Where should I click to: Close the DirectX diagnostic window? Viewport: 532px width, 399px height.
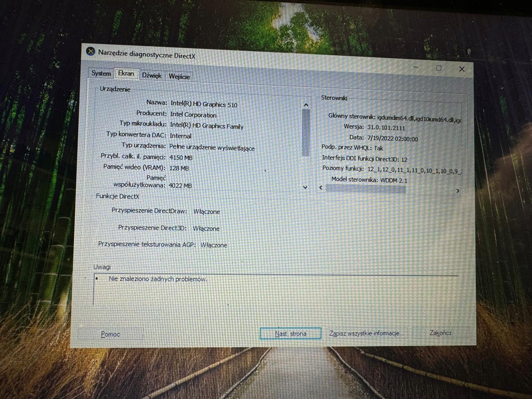tap(462, 69)
